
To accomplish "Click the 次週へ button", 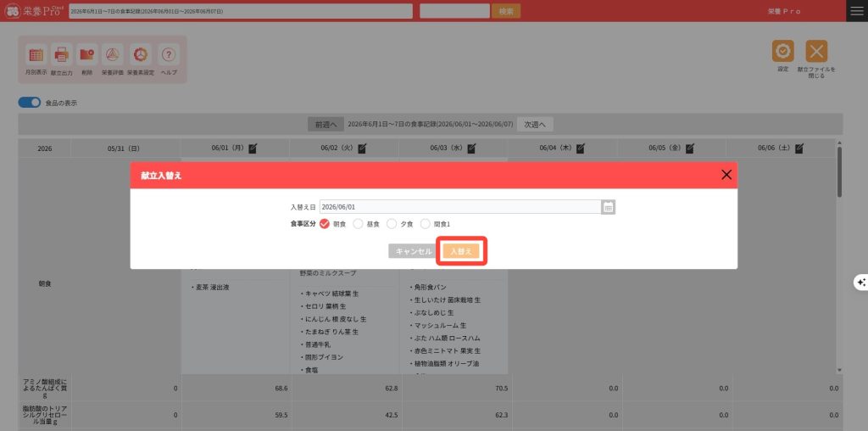I will click(535, 125).
